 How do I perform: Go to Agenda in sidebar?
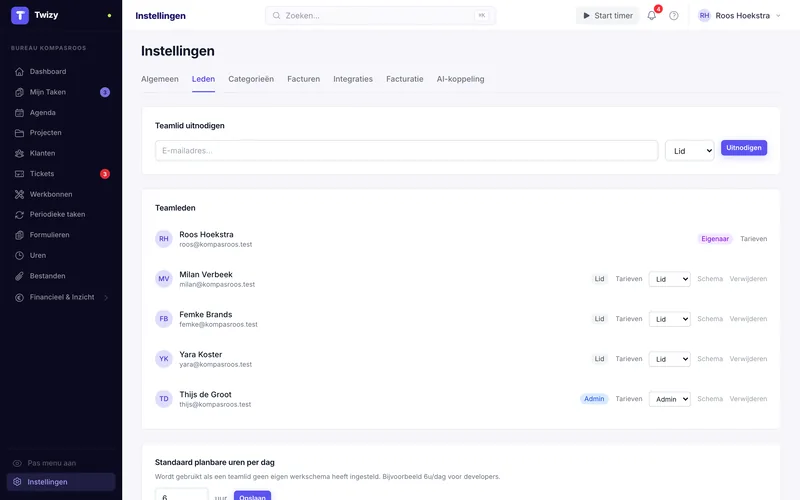coord(42,113)
